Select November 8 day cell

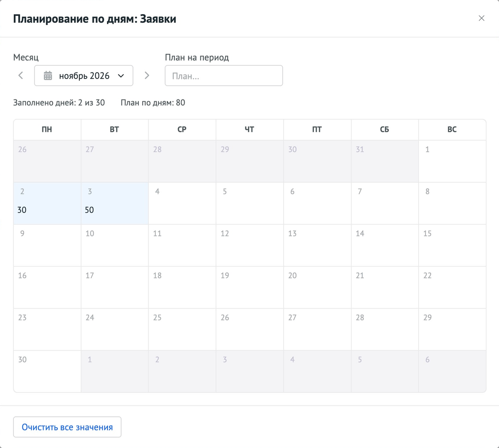[x=452, y=203]
